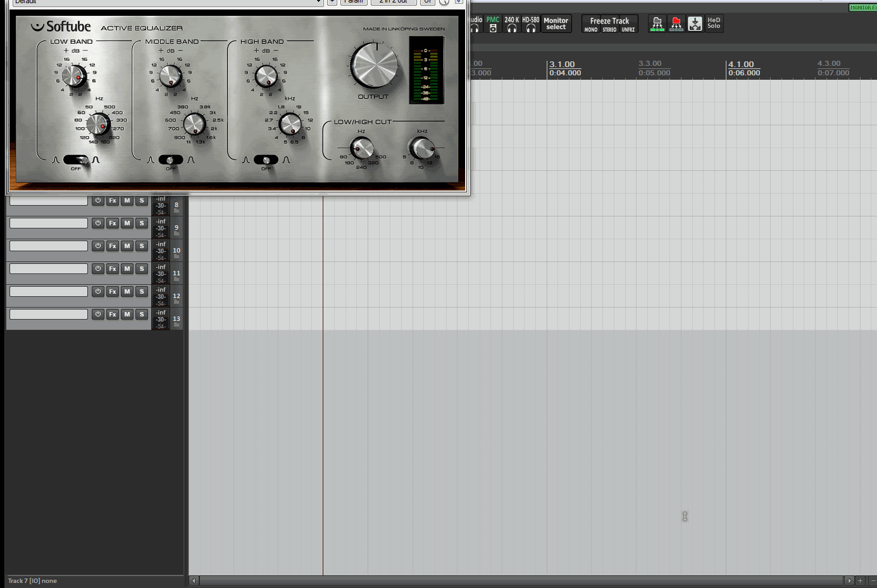The image size is (877, 588).
Task: Solo track 9
Action: [x=142, y=223]
